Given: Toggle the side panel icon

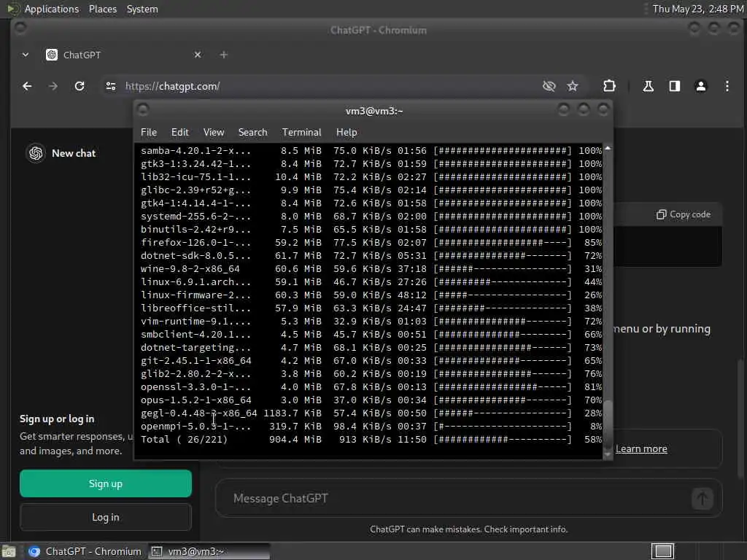Looking at the screenshot, I should pyautogui.click(x=674, y=86).
